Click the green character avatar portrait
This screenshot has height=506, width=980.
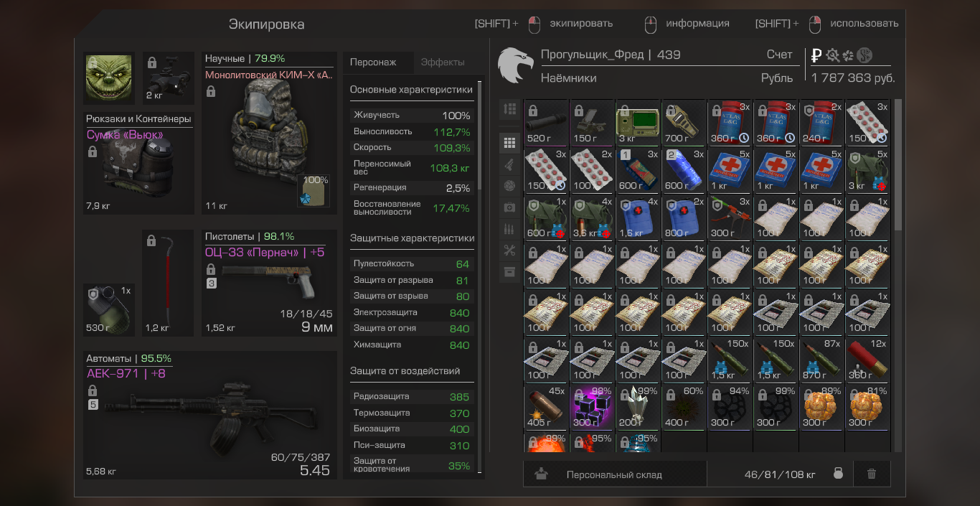point(109,78)
